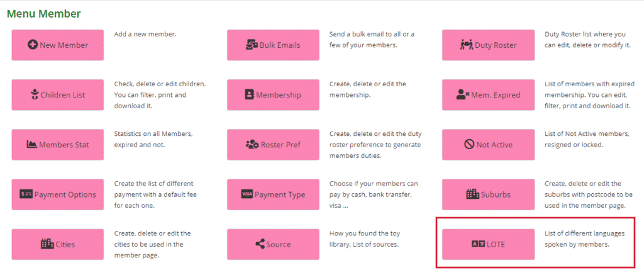The width and height of the screenshot is (644, 275).
Task: Click the ID badge icon on Membership
Action: click(250, 94)
